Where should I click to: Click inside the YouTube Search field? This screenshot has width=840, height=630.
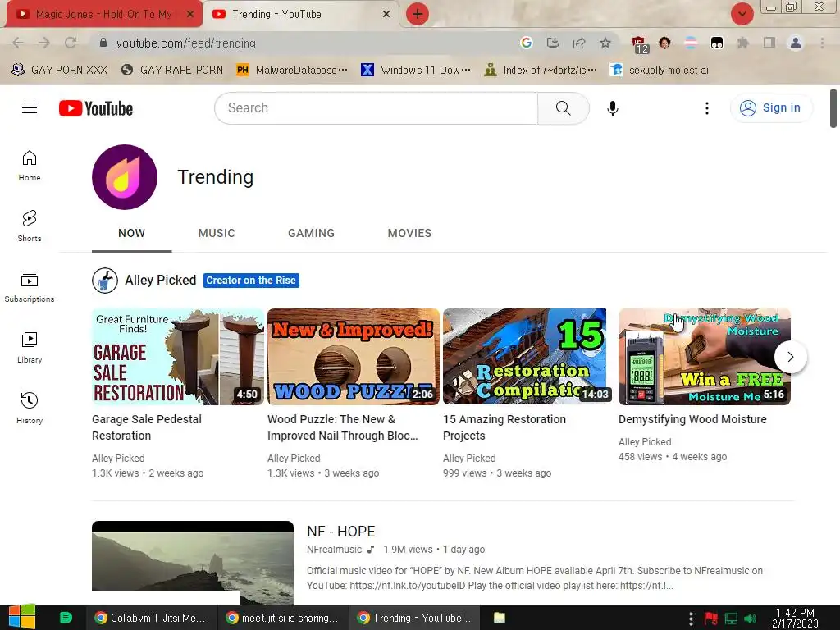coord(376,108)
